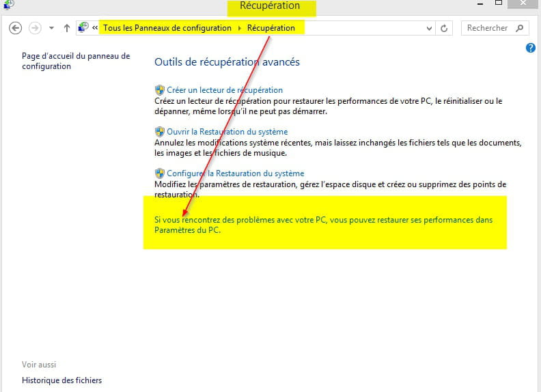
Task: Expand the breadcrumb chevron before Tous les Panneaux
Action: click(x=95, y=27)
